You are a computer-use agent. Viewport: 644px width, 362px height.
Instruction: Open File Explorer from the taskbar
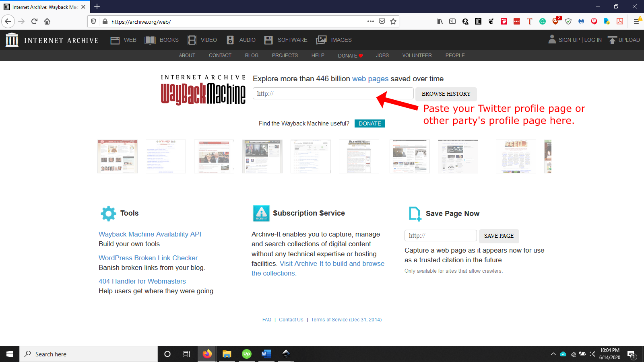pyautogui.click(x=227, y=354)
